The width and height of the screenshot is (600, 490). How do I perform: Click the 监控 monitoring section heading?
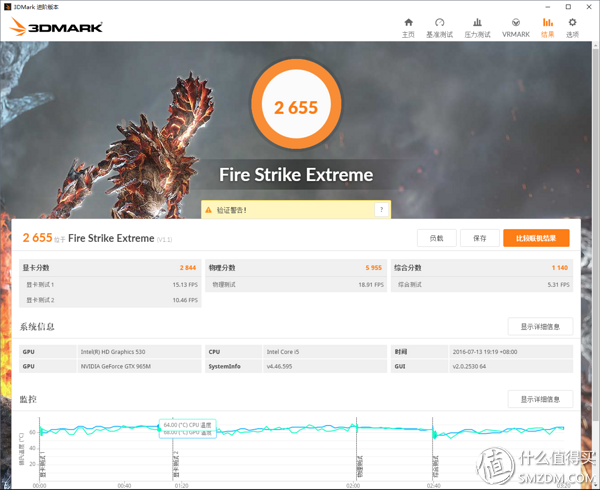point(28,399)
